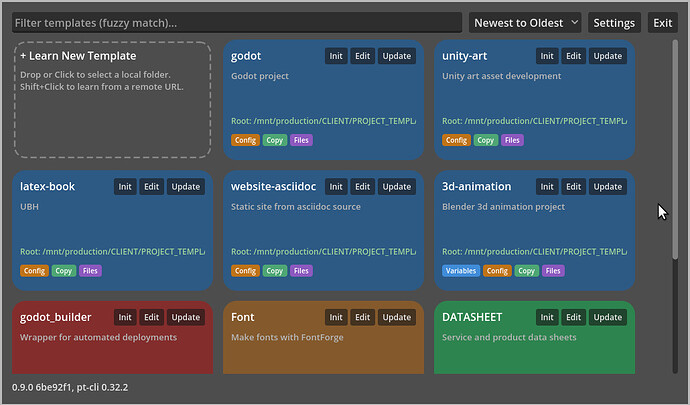Click the Learn New Template drop area
Viewport: 690px width, 405px height.
[113, 100]
